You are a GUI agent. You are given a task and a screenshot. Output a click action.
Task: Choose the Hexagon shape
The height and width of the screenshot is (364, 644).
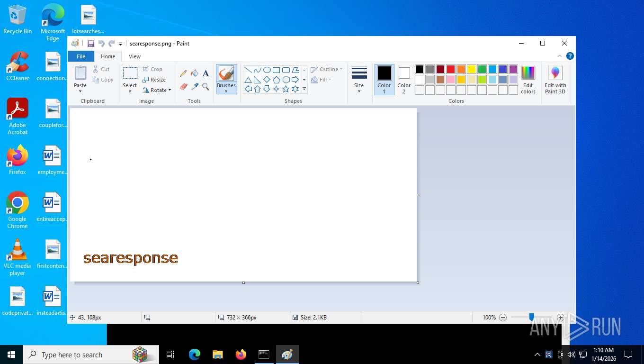pos(286,80)
